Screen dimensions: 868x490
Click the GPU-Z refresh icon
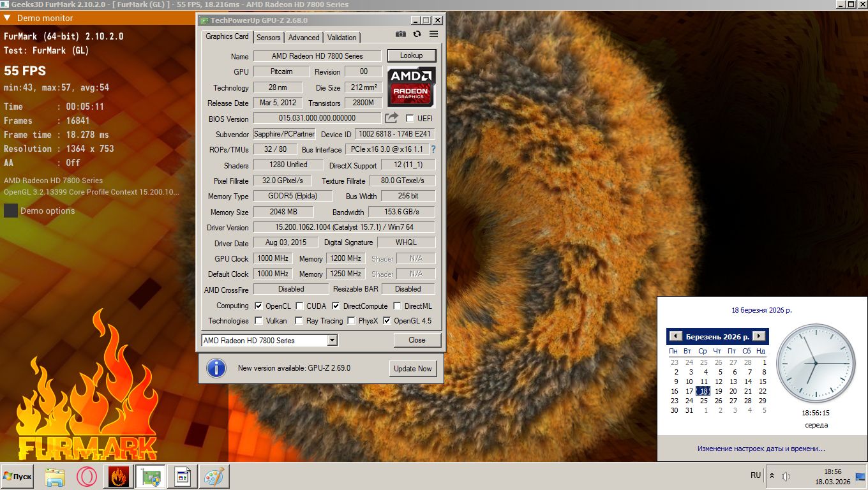(417, 34)
